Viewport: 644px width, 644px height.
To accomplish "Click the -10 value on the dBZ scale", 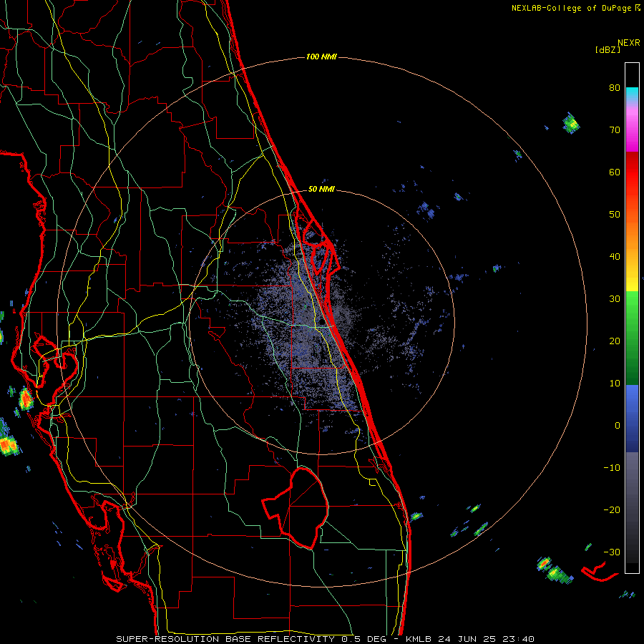I will [x=612, y=468].
